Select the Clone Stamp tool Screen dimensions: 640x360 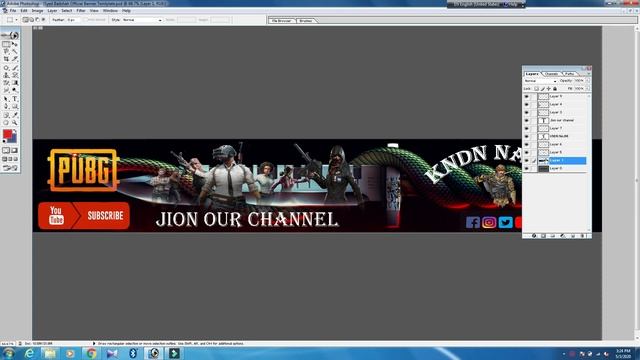point(6,75)
